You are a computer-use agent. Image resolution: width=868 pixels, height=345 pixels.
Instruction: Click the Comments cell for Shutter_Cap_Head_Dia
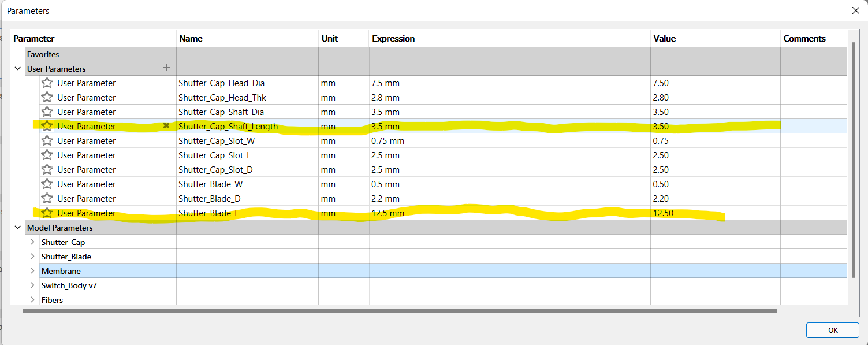pyautogui.click(x=814, y=83)
